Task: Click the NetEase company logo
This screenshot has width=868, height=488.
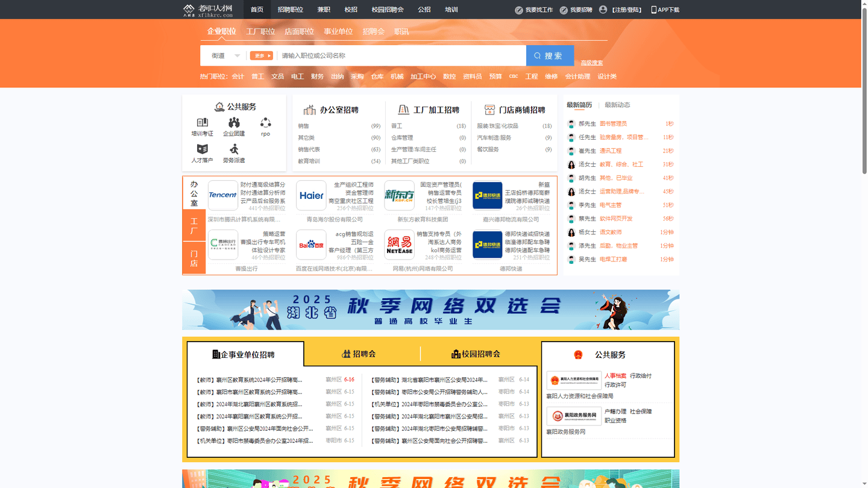Action: [400, 245]
